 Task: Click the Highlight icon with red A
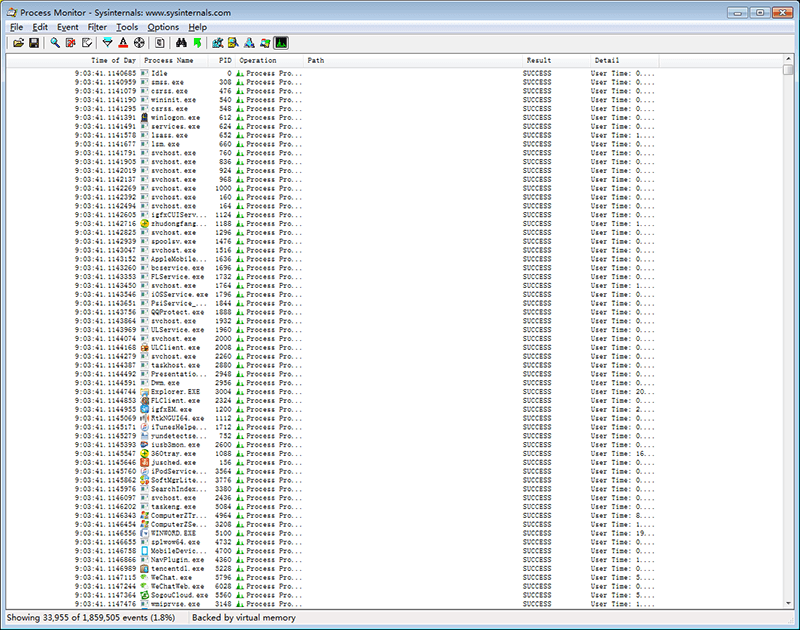tap(123, 44)
